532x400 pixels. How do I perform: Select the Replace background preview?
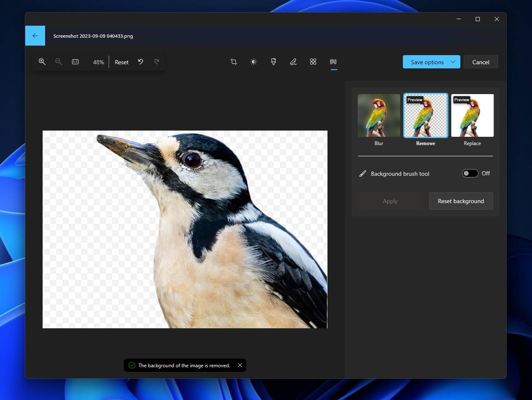[x=472, y=115]
